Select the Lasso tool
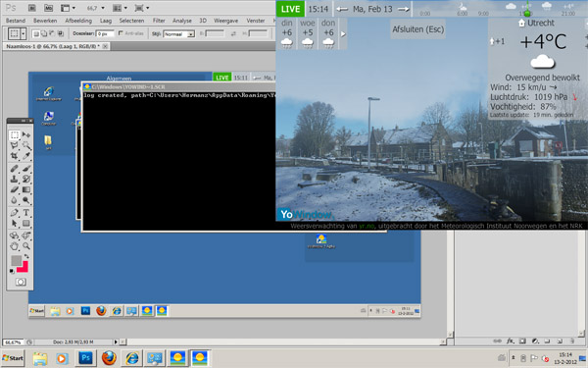 point(15,145)
